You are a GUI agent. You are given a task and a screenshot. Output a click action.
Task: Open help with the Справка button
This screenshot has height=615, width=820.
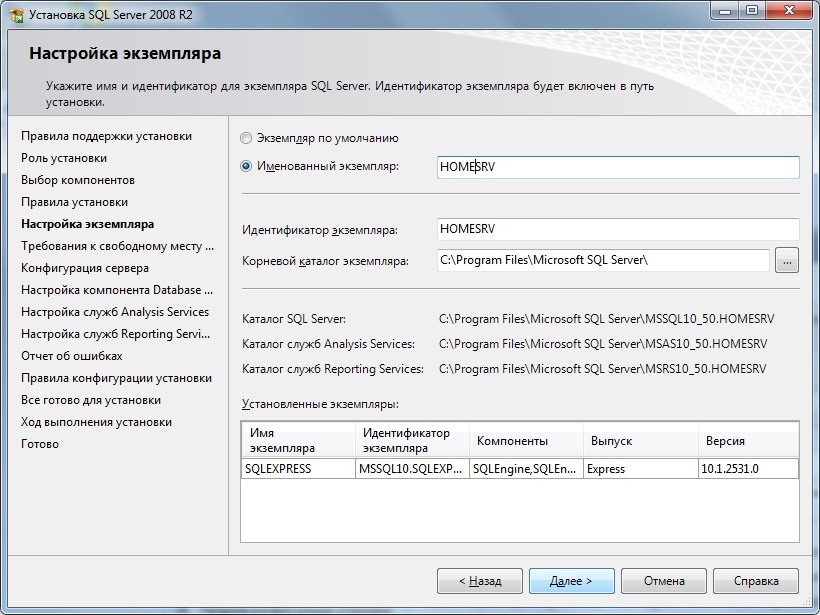click(x=756, y=581)
